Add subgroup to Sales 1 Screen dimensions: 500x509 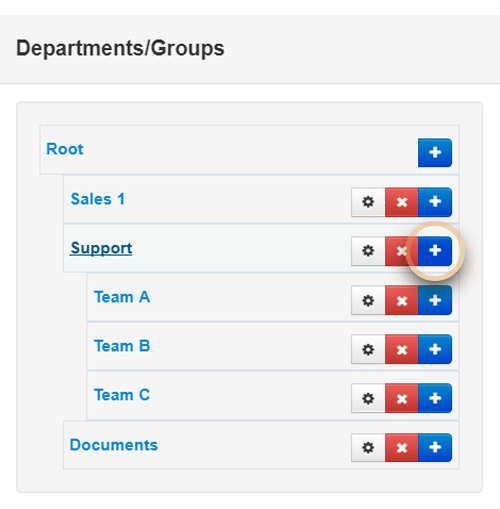tap(435, 202)
